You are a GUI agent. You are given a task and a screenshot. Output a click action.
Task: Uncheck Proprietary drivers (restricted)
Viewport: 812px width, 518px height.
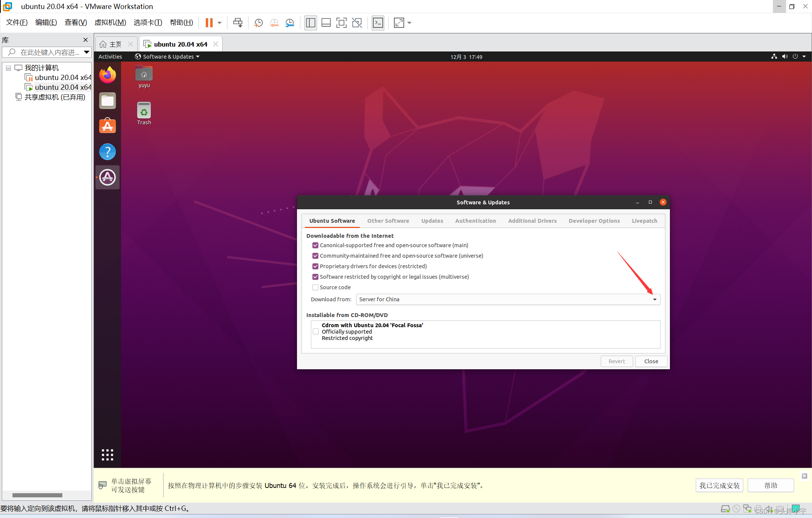(x=315, y=266)
